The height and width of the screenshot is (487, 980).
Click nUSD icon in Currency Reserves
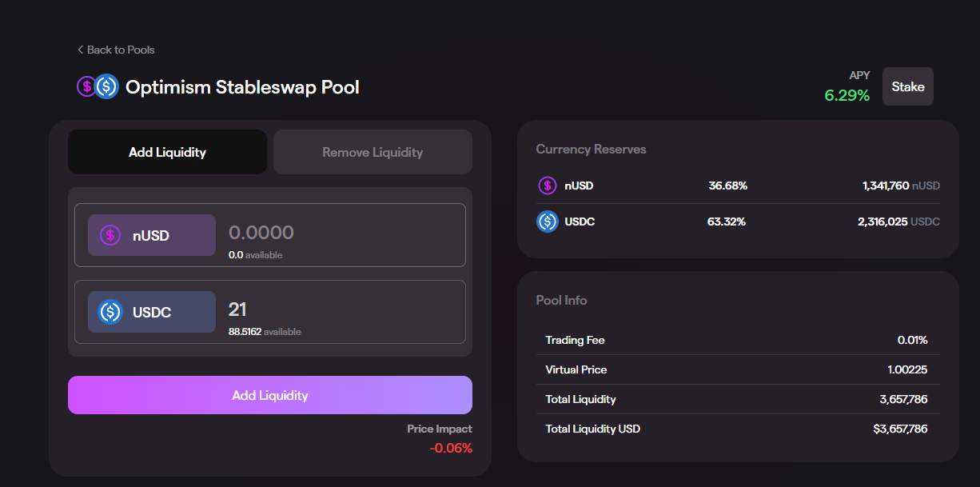pyautogui.click(x=547, y=186)
